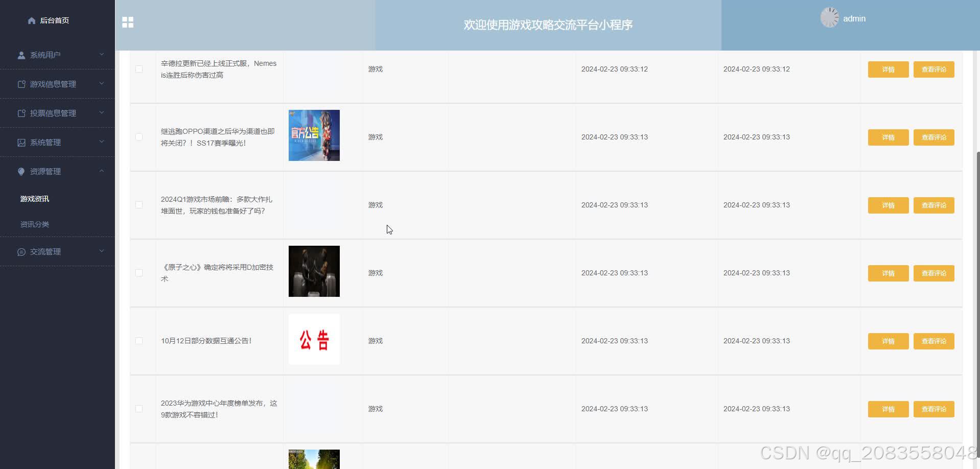The width and height of the screenshot is (980, 469).
Task: Click header text 欢迎使用游戏攻略交流平台小程序
Action: click(x=548, y=25)
